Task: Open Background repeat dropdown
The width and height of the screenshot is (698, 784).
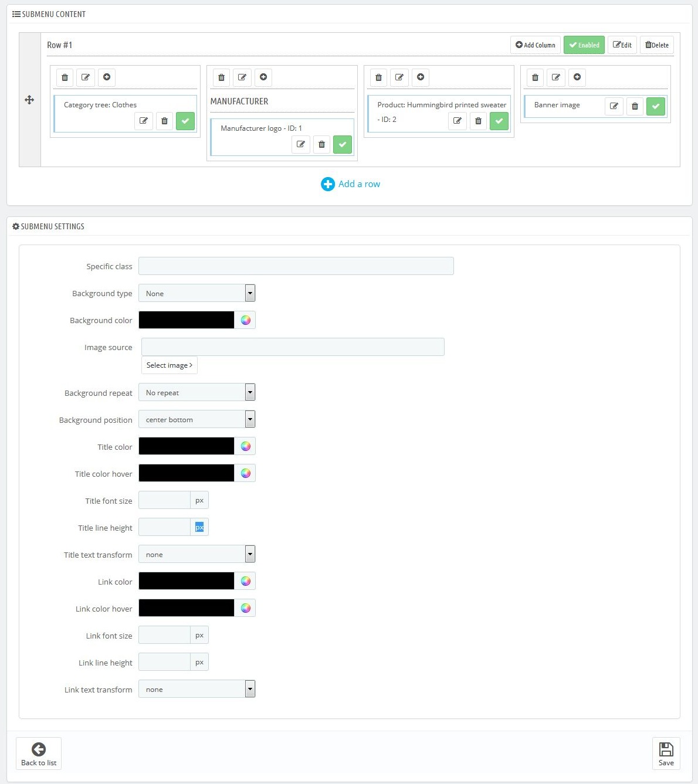Action: pyautogui.click(x=197, y=392)
